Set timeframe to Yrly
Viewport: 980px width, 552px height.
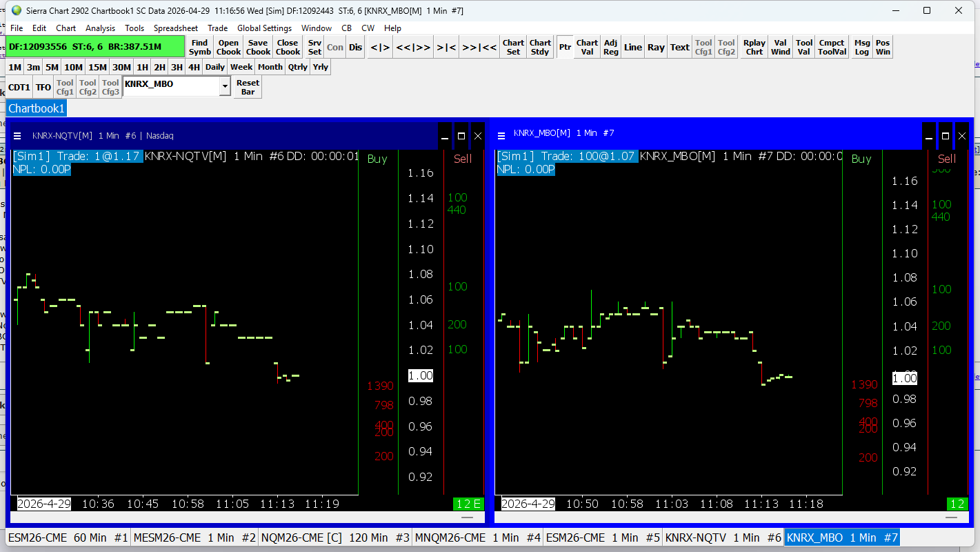point(320,67)
